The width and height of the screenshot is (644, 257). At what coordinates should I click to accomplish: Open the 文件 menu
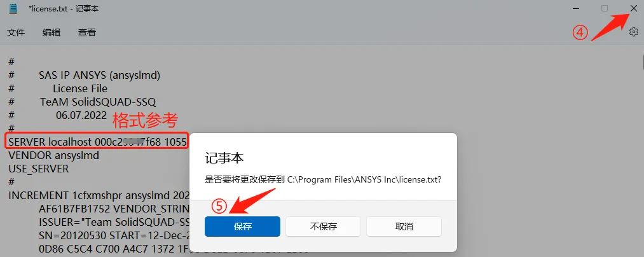[16, 32]
